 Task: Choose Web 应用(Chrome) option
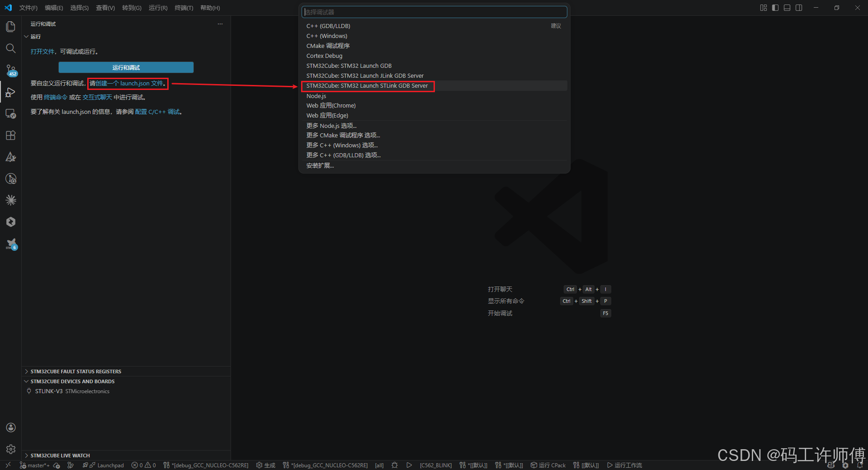click(x=434, y=105)
